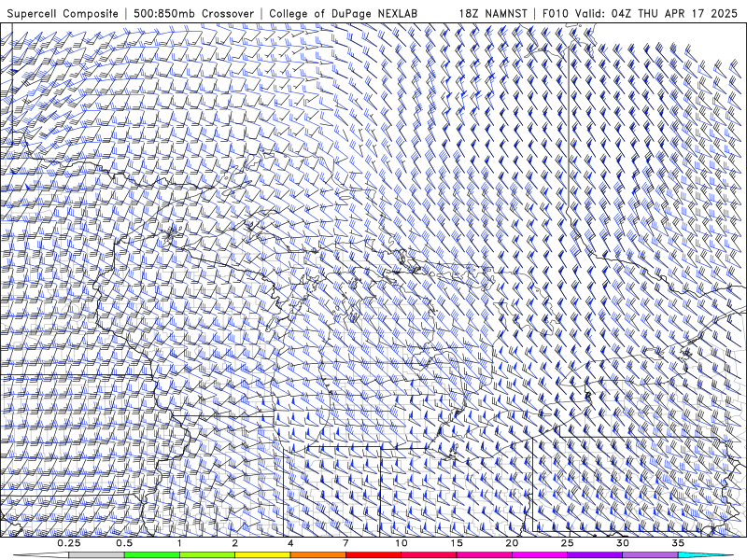
Task: Select the lime 1–2 color bar segment
Action: coord(207,555)
